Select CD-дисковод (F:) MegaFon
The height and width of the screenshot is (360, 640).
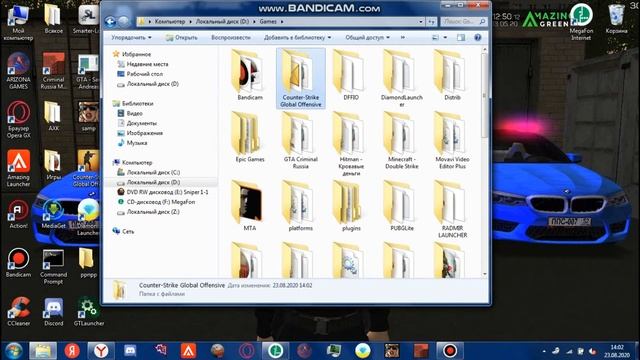[x=156, y=202]
